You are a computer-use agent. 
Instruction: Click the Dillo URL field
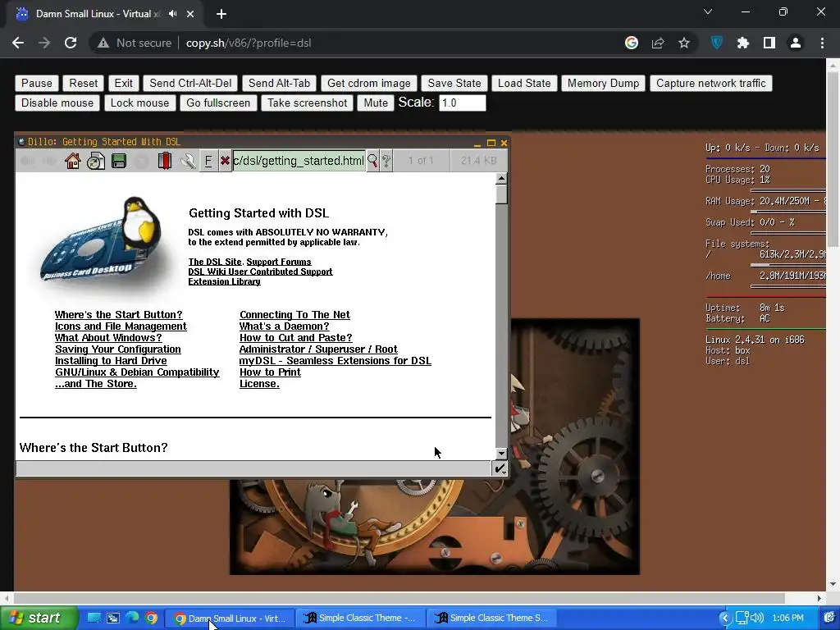pyautogui.click(x=299, y=161)
